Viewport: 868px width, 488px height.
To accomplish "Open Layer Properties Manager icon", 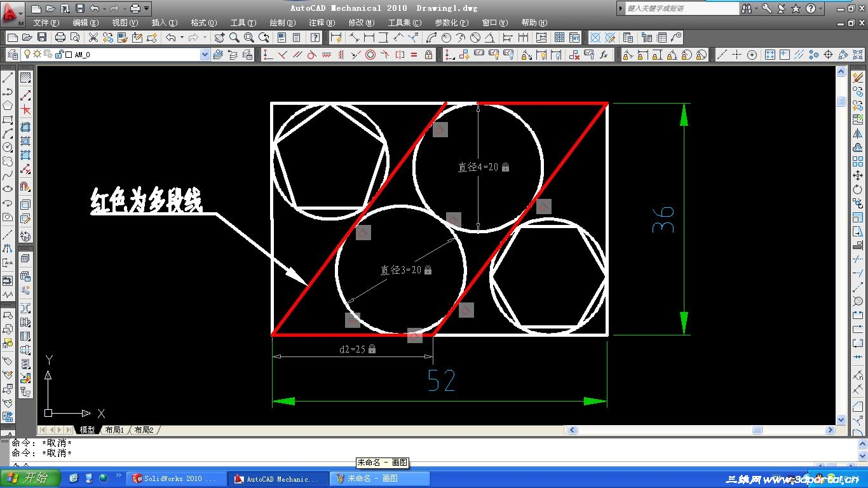I will [11, 55].
